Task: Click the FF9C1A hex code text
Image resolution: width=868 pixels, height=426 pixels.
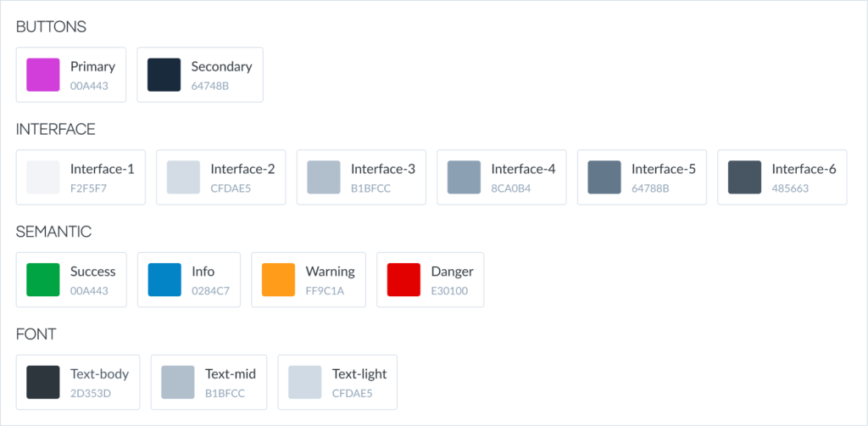Action: (325, 291)
